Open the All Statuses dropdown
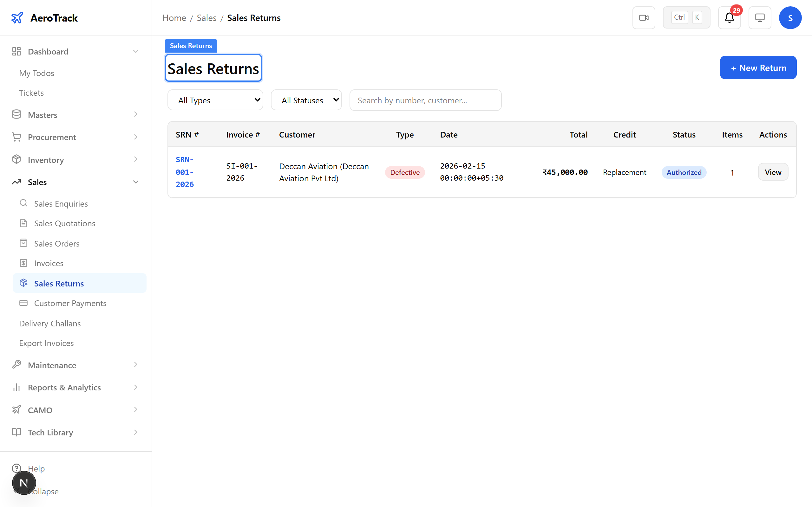Screen dimensions: 812x507 tap(306, 100)
